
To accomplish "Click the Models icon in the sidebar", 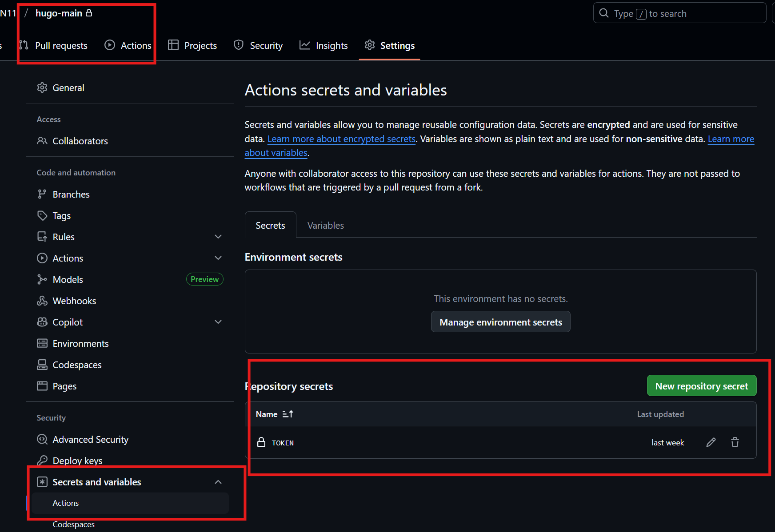I will (x=42, y=280).
